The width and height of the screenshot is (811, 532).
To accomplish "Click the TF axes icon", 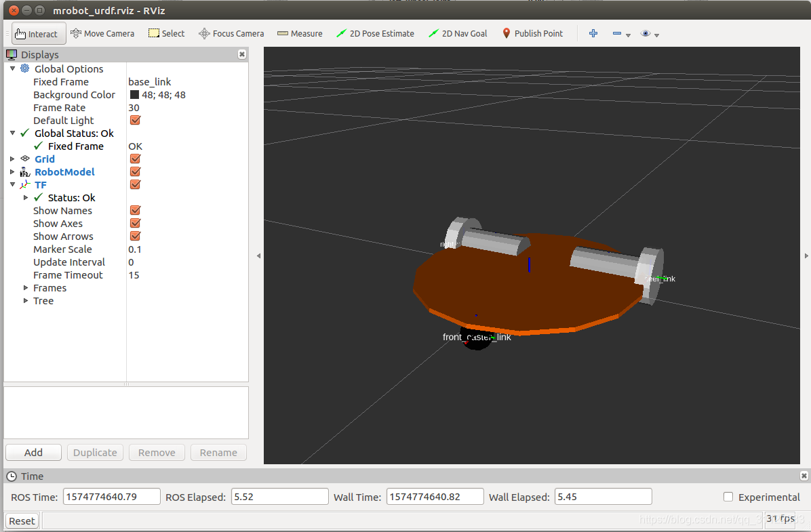I will tap(25, 184).
